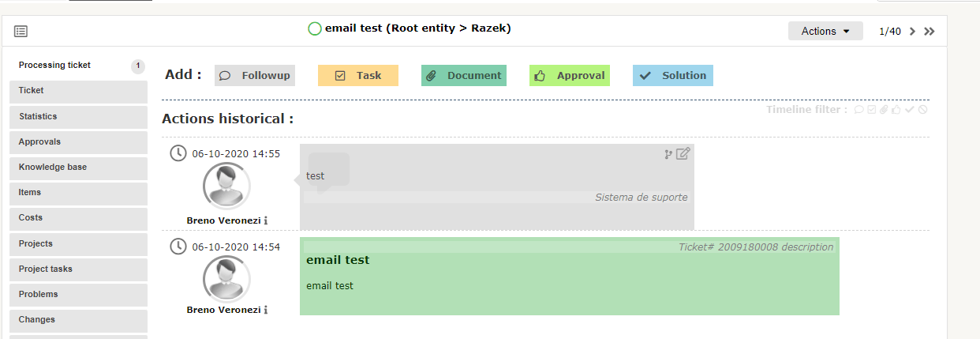980x339 pixels.
Task: Click Breno Veronezi's avatar on the 14:55 entry
Action: pyautogui.click(x=226, y=186)
